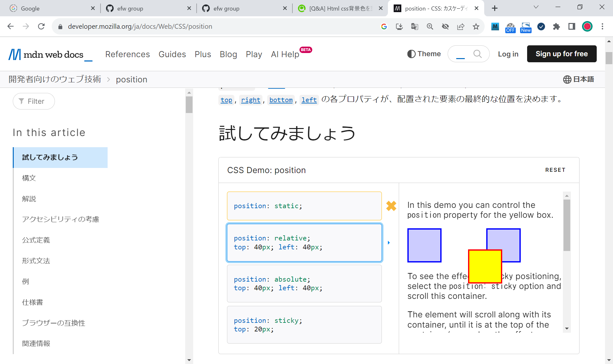Open the Theme switcher
613x364 pixels.
424,54
